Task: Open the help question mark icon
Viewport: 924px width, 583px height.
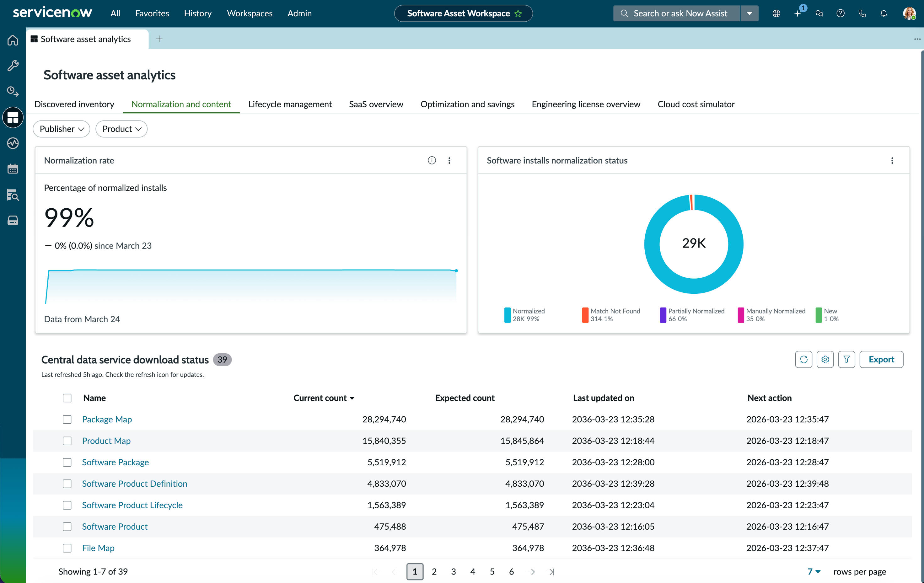Action: click(x=840, y=13)
